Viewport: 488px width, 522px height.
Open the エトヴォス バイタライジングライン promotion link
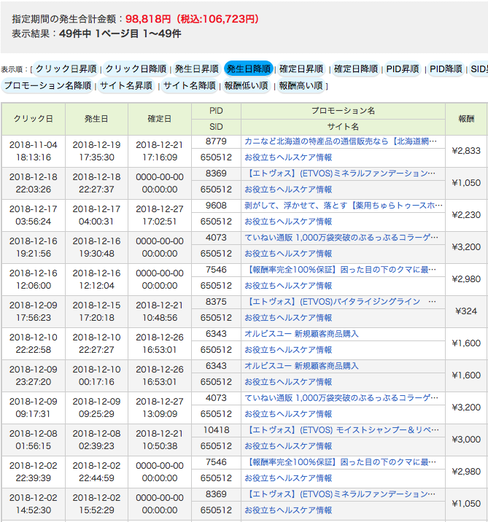pos(340,302)
